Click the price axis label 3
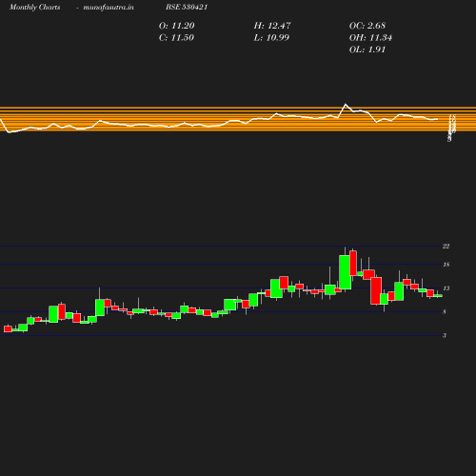 [x=445, y=335]
